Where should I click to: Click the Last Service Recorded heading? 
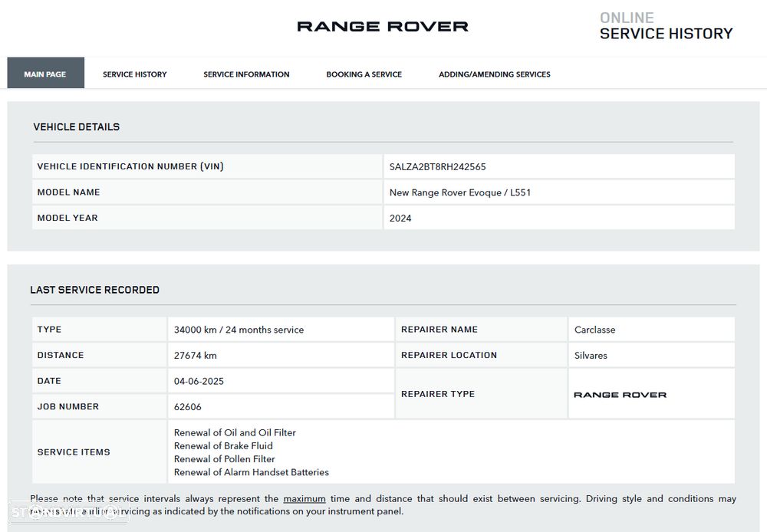point(95,290)
